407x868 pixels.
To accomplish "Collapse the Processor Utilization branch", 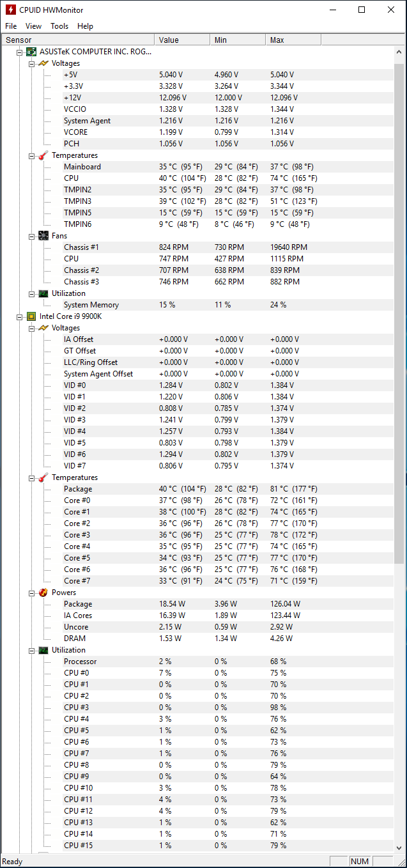I will pos(32,650).
